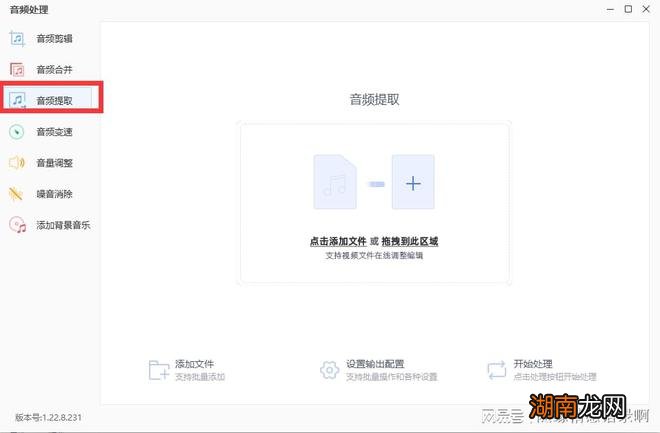Open 噪音消除 label
The height and width of the screenshot is (433, 660).
54,194
